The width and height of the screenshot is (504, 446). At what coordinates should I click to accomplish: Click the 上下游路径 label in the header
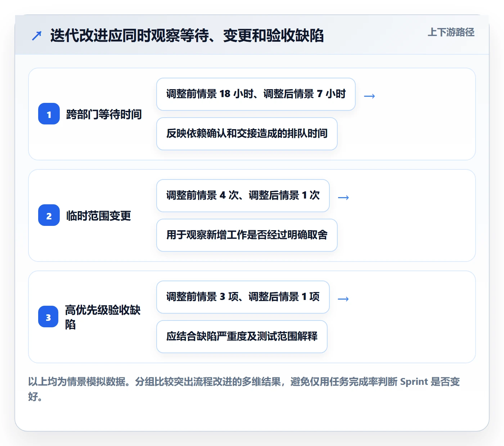point(451,32)
